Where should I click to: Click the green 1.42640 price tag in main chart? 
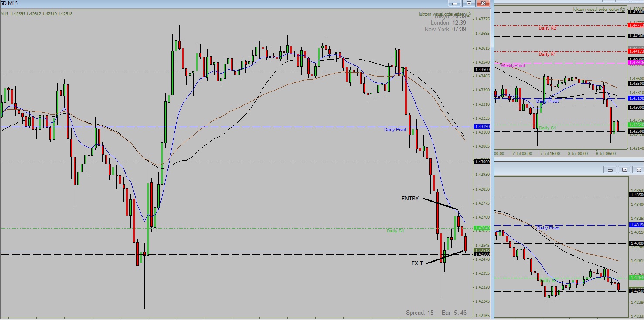(482, 228)
